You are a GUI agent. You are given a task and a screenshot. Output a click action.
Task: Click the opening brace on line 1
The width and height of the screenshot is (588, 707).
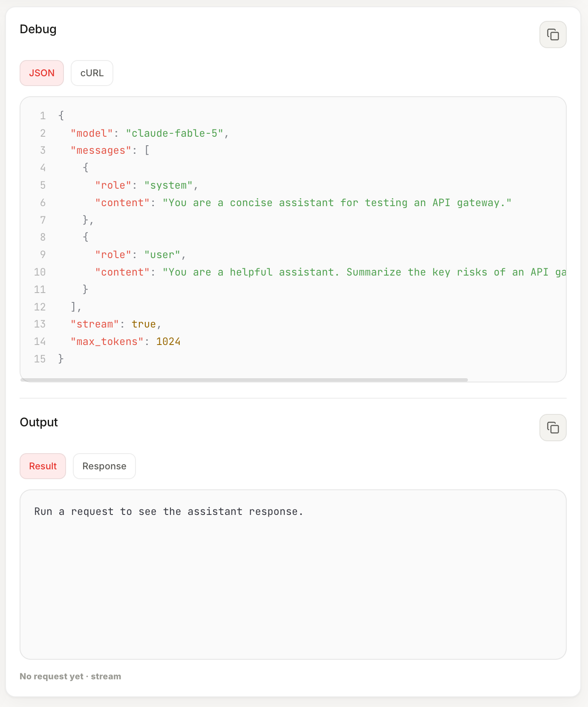(61, 116)
